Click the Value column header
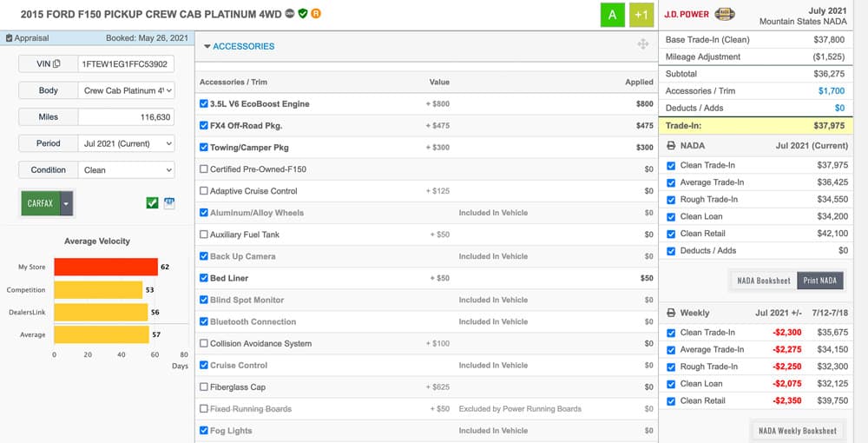This screenshot has width=868, height=443. coord(439,82)
